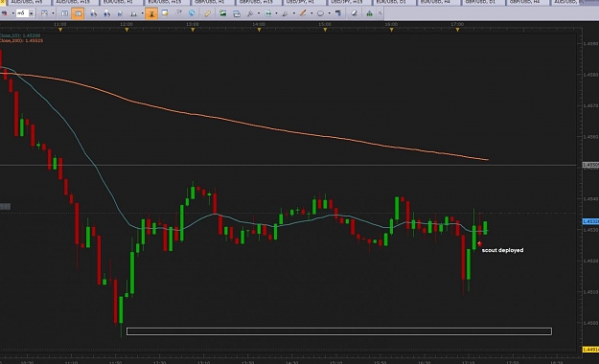This screenshot has height=364, width=599.
Task: Toggle the highlighted orange chart layout icon
Action: point(78,13)
